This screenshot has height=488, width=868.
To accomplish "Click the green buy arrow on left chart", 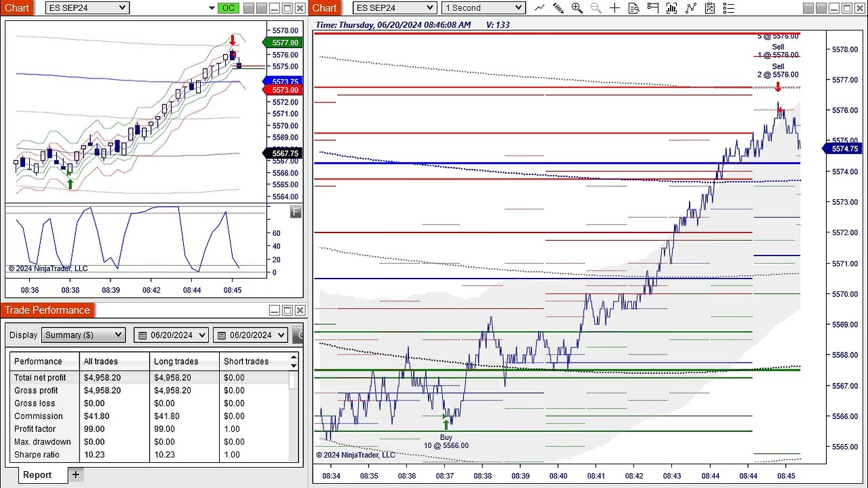I will pyautogui.click(x=70, y=184).
